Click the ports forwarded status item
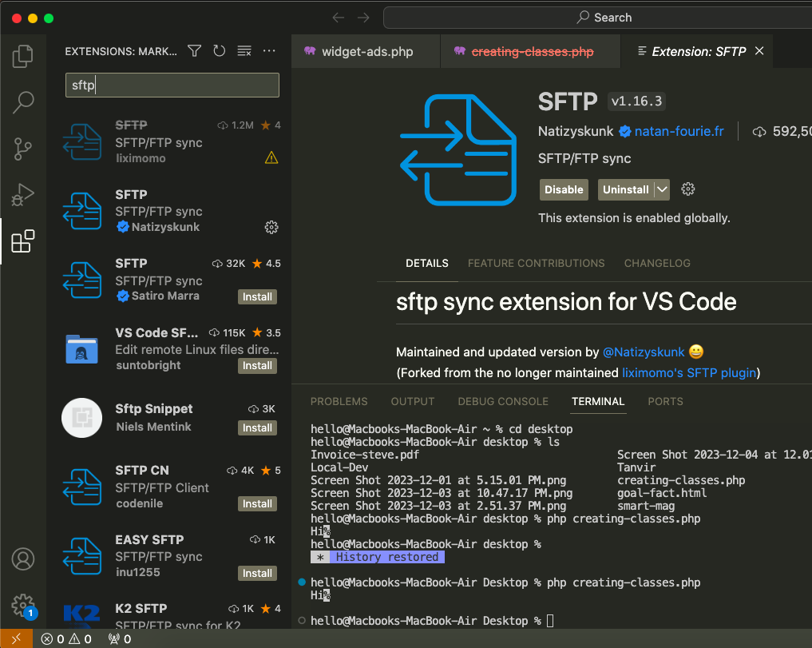812x648 pixels. click(120, 639)
